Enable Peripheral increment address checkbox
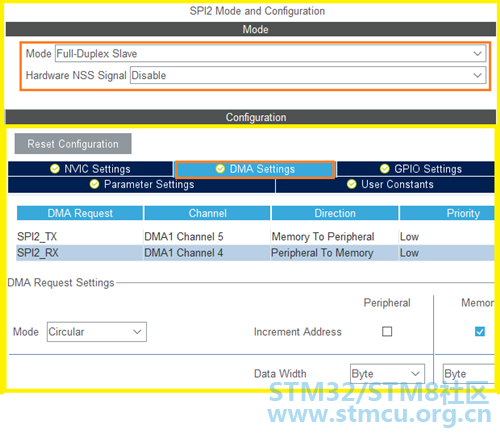The height and width of the screenshot is (437, 500). tap(387, 332)
